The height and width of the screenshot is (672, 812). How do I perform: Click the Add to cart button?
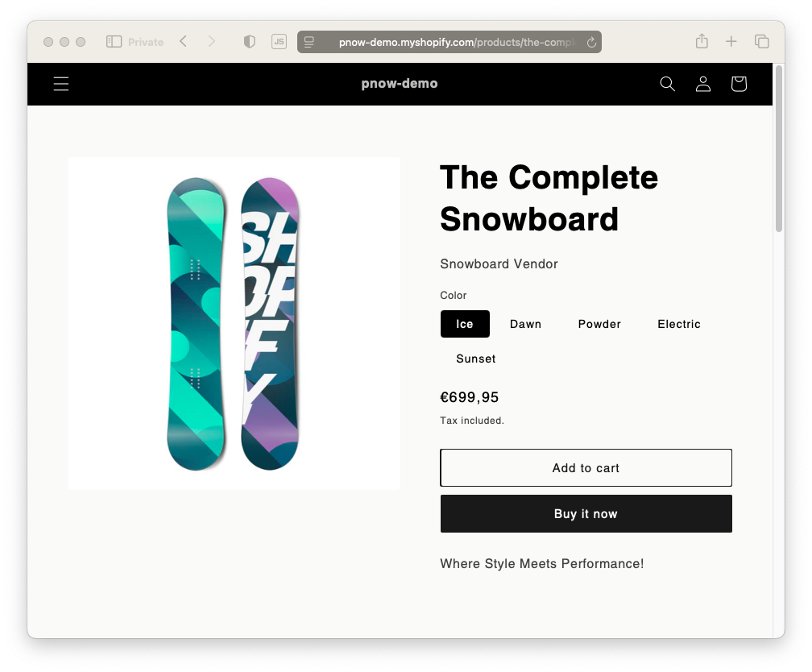586,468
